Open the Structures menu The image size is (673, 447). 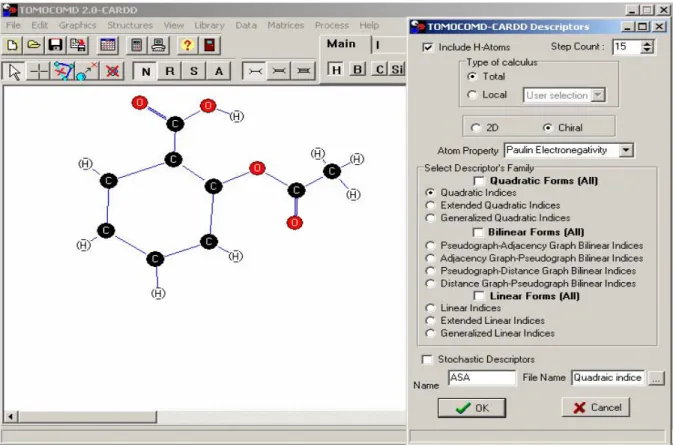pos(130,25)
